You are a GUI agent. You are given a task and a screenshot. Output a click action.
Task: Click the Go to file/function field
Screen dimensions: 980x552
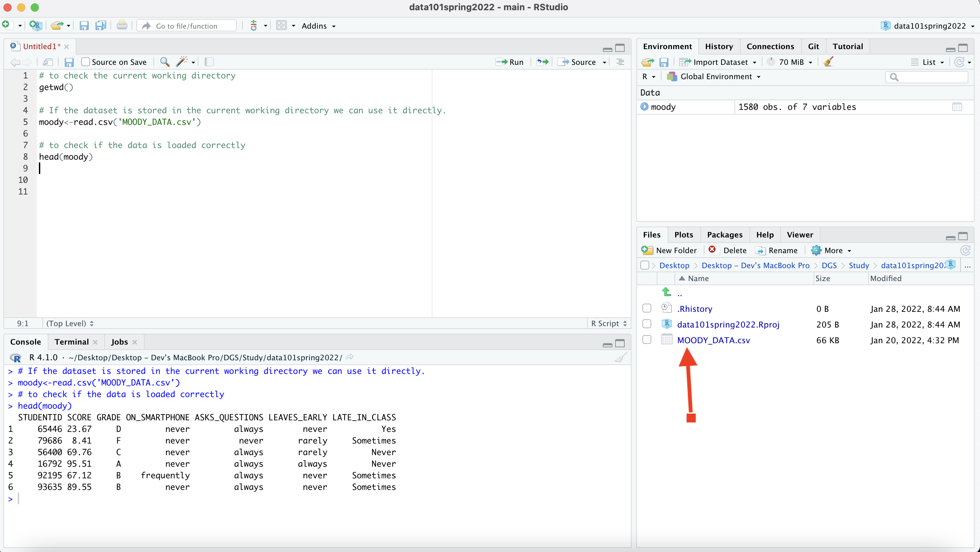pyautogui.click(x=187, y=26)
